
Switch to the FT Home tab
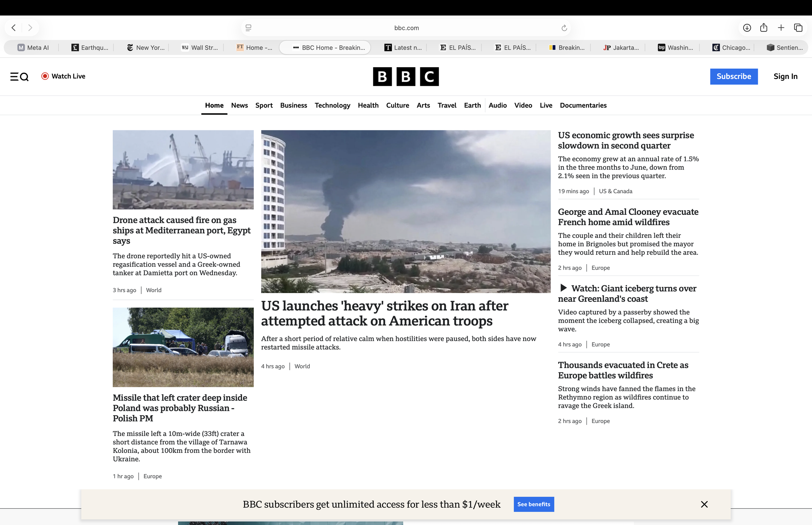point(255,47)
